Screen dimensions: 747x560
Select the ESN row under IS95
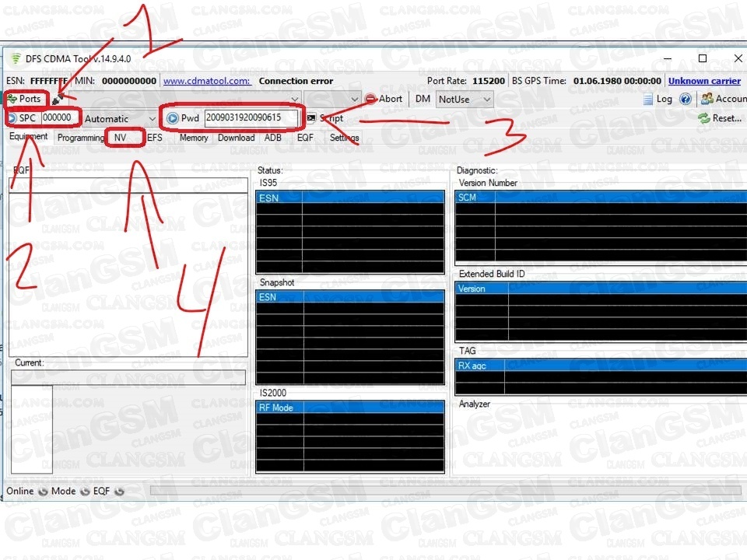pyautogui.click(x=350, y=198)
